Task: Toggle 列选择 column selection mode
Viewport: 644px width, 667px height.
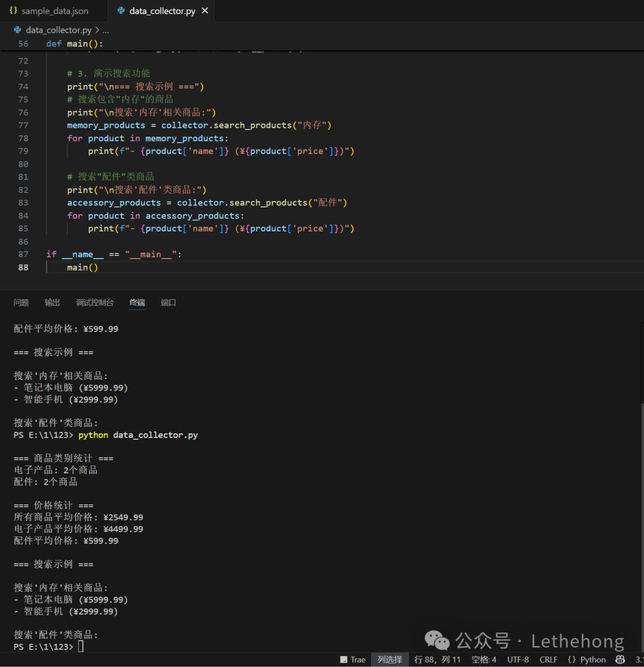Action: pyautogui.click(x=389, y=659)
